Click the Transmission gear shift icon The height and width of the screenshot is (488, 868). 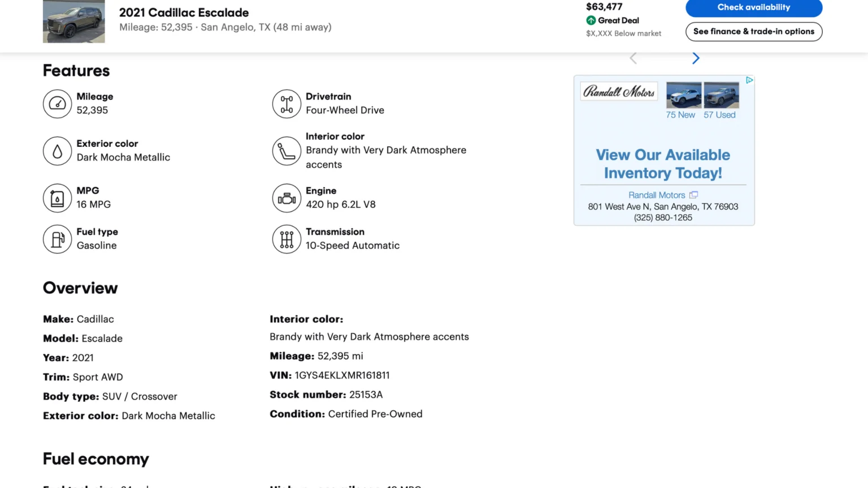coord(287,239)
